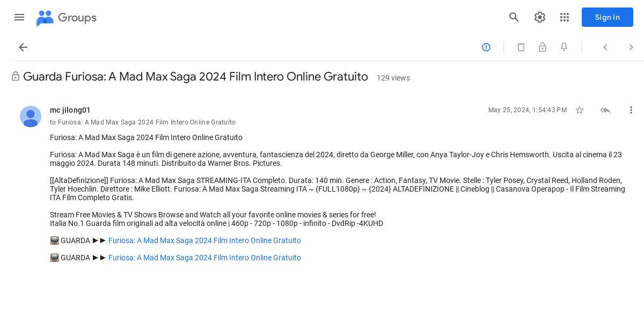Click the 129 views count
Image resolution: width=644 pixels, height=322 pixels.
[x=393, y=78]
